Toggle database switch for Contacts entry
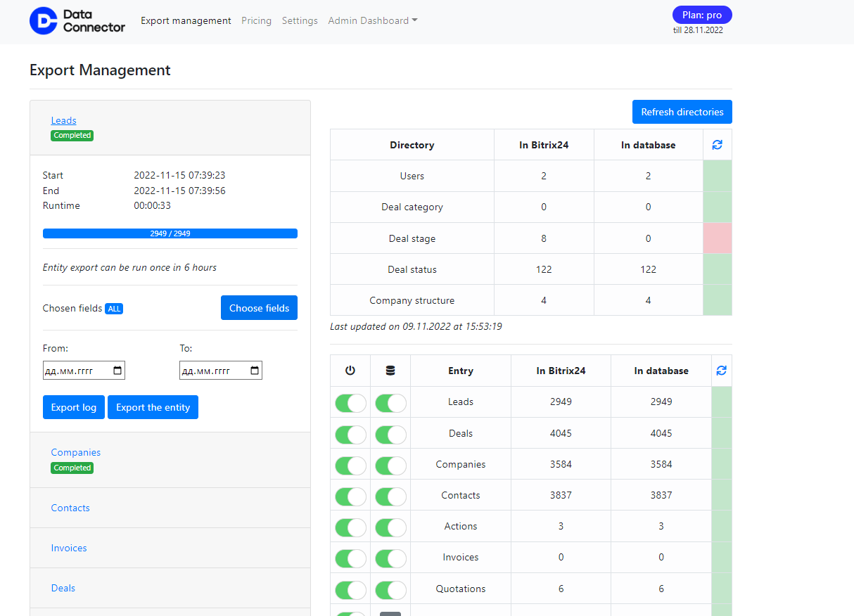 click(x=390, y=496)
